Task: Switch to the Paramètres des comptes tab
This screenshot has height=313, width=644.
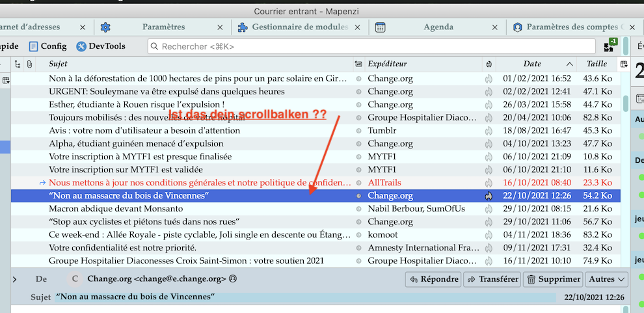Action: 575,27
